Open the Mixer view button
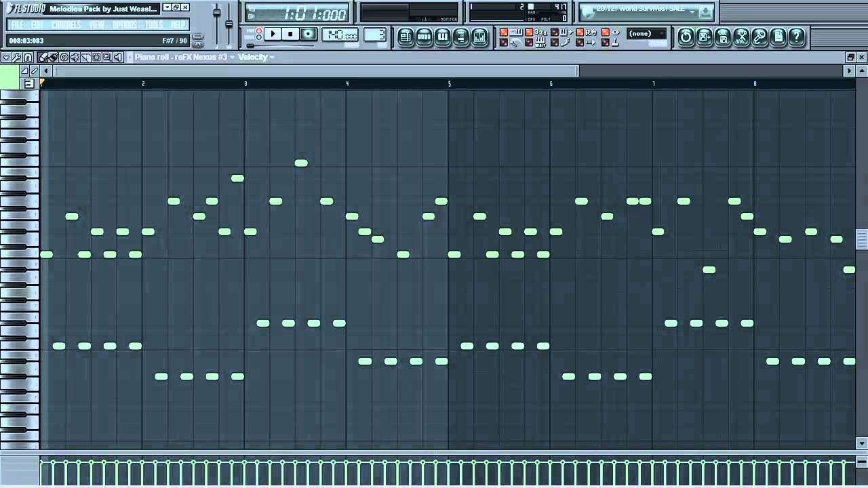This screenshot has width=868, height=488. pos(479,36)
